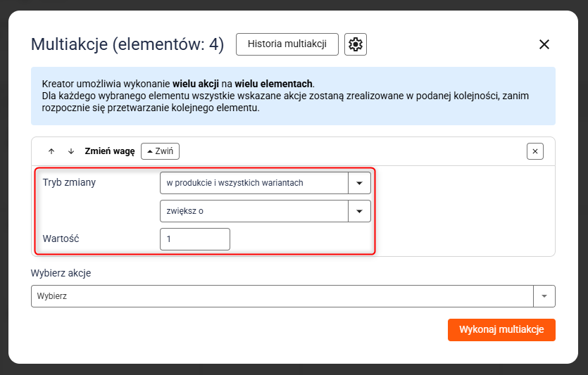
Task: Click the blue Kreator info banner
Action: pos(292,96)
